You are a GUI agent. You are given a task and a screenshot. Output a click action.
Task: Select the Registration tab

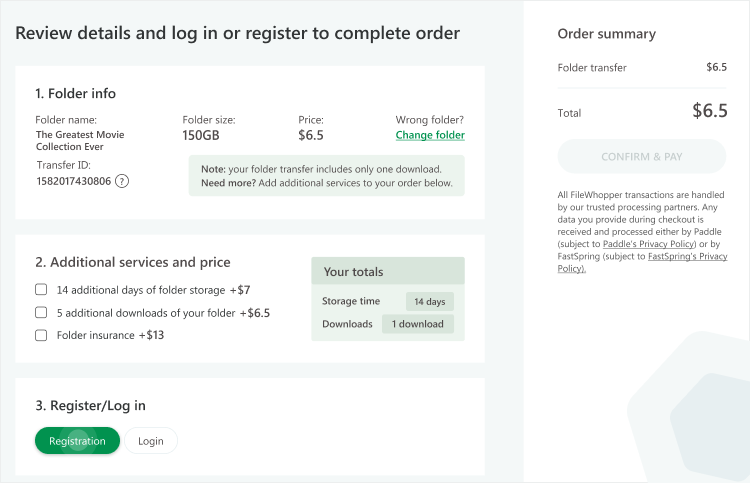[x=77, y=440]
